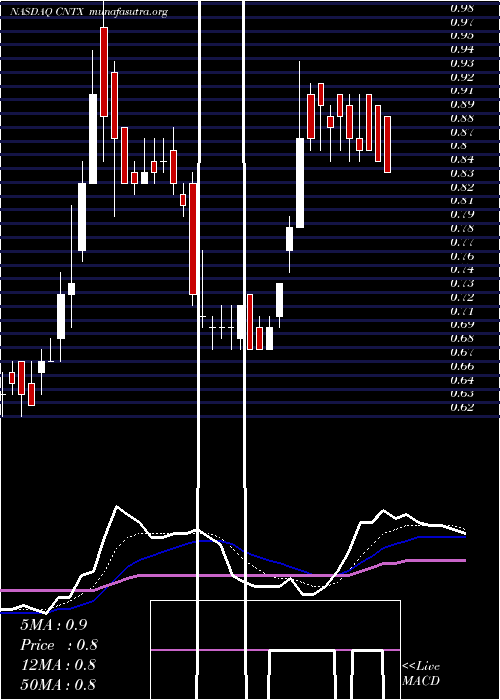Click the 0.83 price axis label
The width and height of the screenshot is (500, 700).
tap(462, 173)
